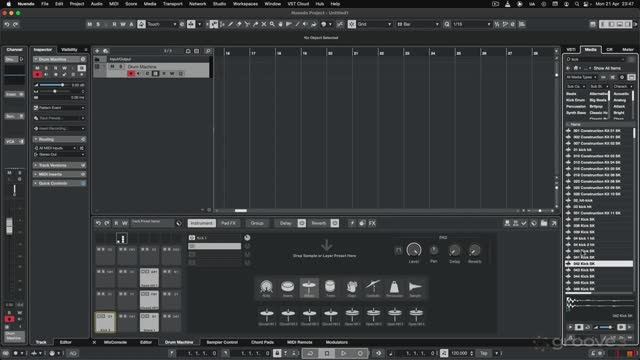The width and height of the screenshot is (640, 360).
Task: Select the Object Selection arrow tool
Action: [214, 24]
